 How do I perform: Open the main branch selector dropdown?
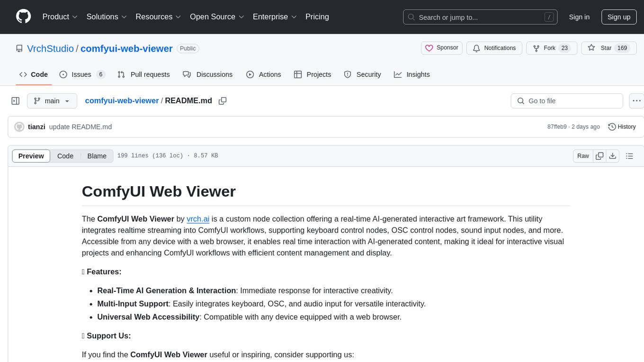point(52,101)
